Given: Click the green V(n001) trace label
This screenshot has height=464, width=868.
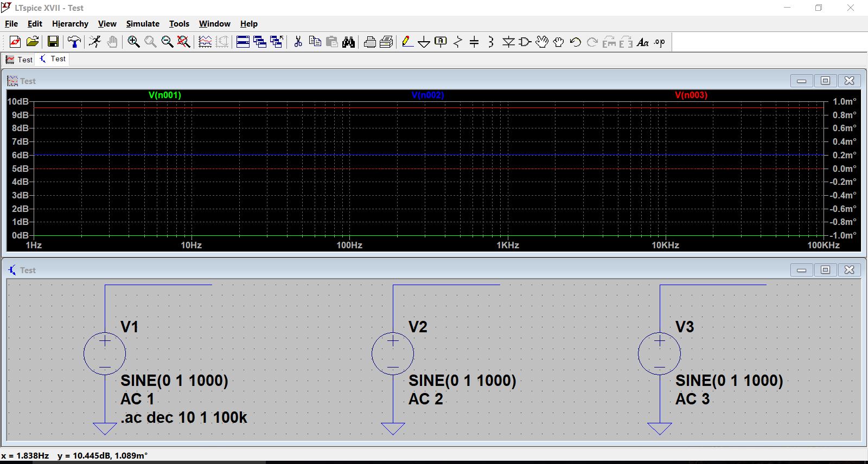Looking at the screenshot, I should click(165, 95).
